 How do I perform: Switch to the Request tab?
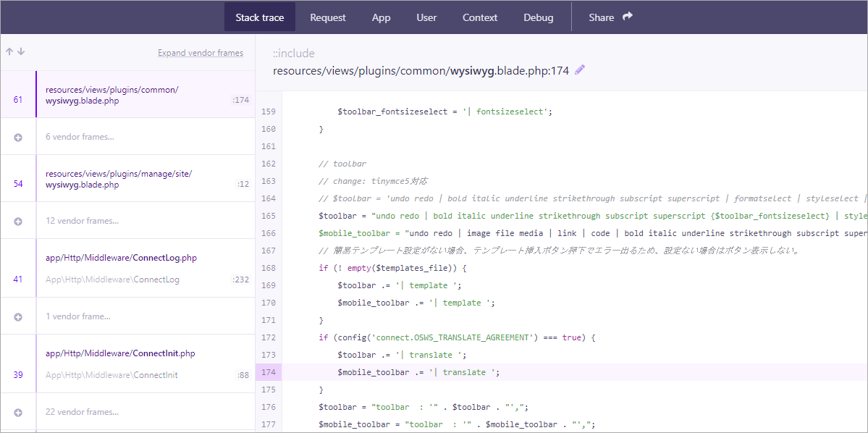[327, 16]
